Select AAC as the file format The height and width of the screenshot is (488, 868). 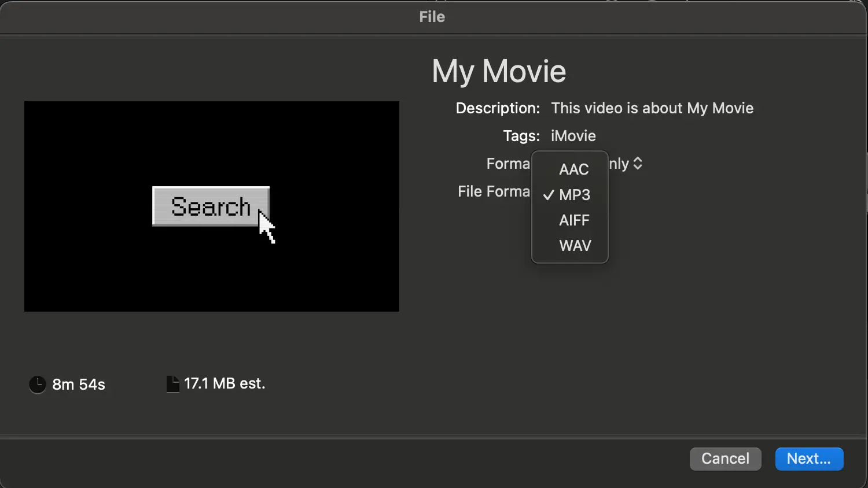click(x=573, y=169)
